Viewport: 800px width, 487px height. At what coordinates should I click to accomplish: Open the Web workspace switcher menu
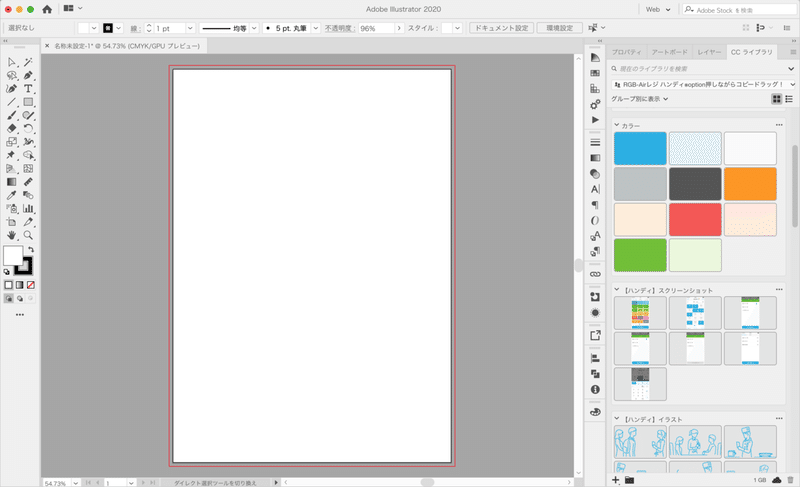tap(658, 9)
